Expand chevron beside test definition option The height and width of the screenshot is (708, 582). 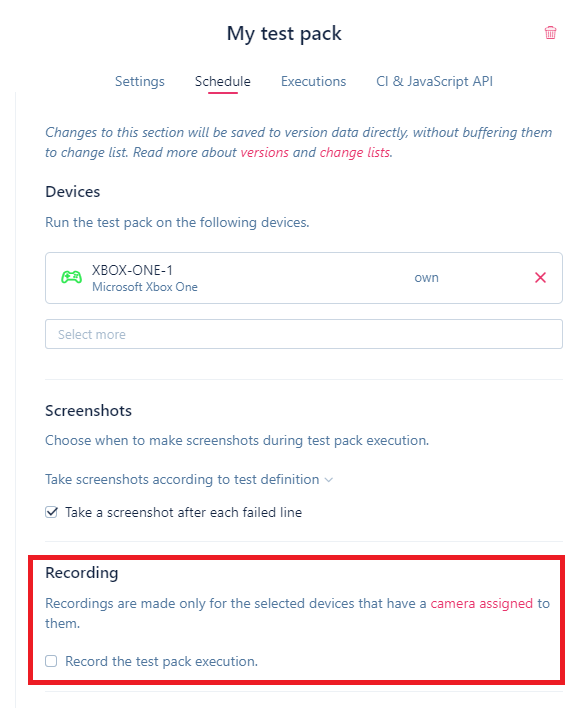(x=329, y=480)
